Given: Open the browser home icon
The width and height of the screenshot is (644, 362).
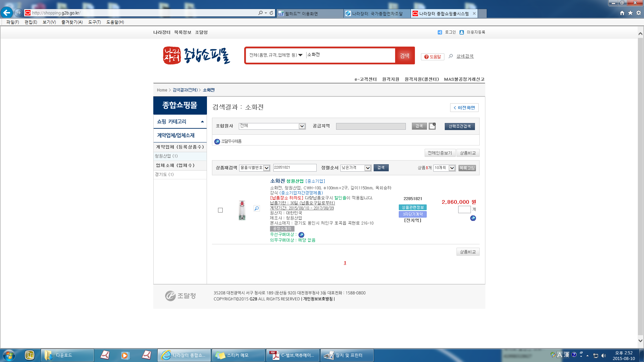Looking at the screenshot, I should coord(622,13).
